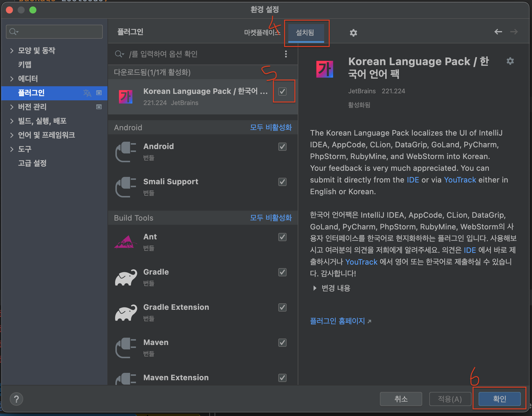Uncheck the Gradle plugin checkbox
This screenshot has width=532, height=416.
282,272
